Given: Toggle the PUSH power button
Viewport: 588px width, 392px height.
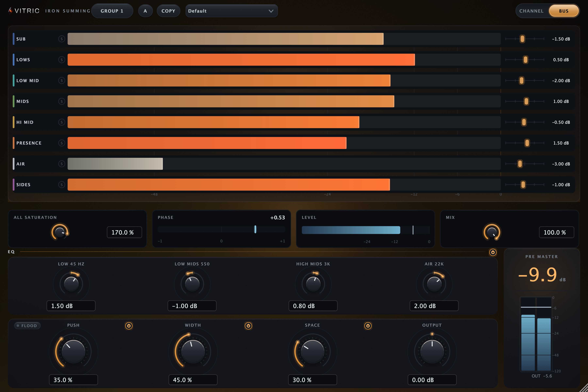Looking at the screenshot, I should 129,326.
